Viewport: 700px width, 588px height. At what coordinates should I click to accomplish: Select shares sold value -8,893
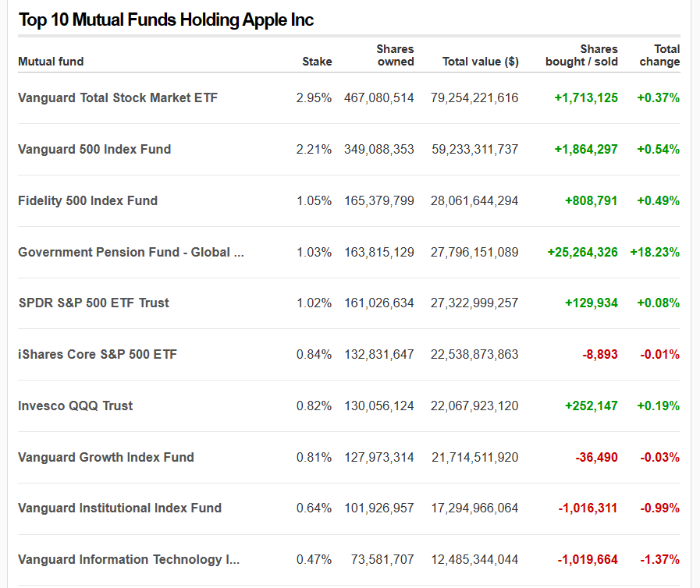(600, 354)
